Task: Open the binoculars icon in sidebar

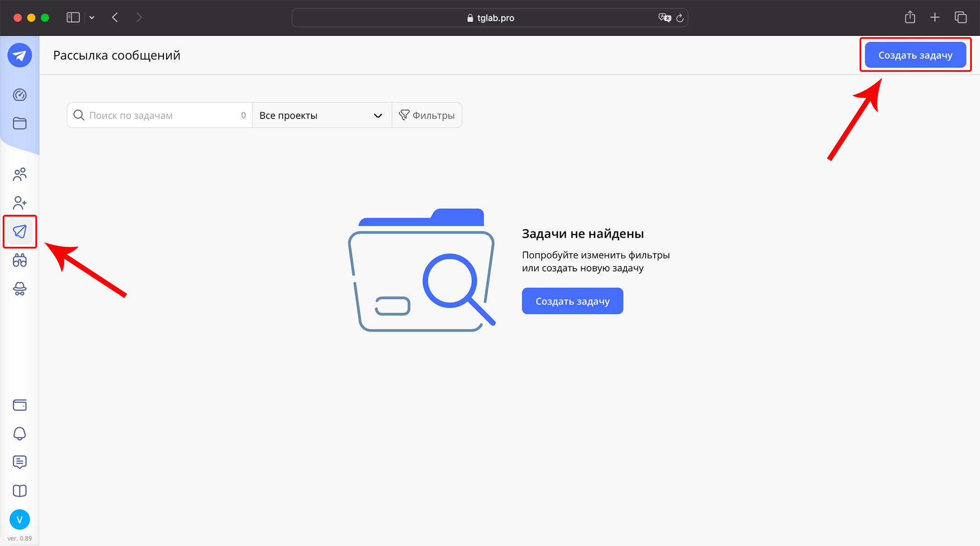Action: pyautogui.click(x=20, y=260)
